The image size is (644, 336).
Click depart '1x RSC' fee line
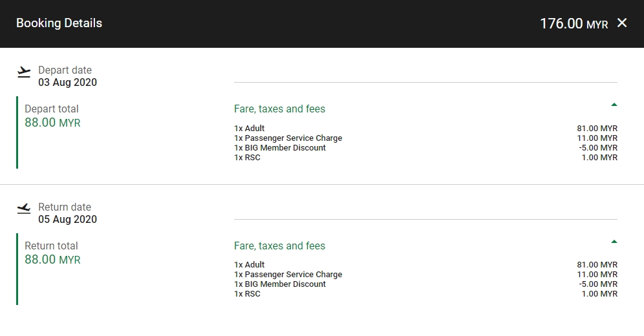(247, 158)
